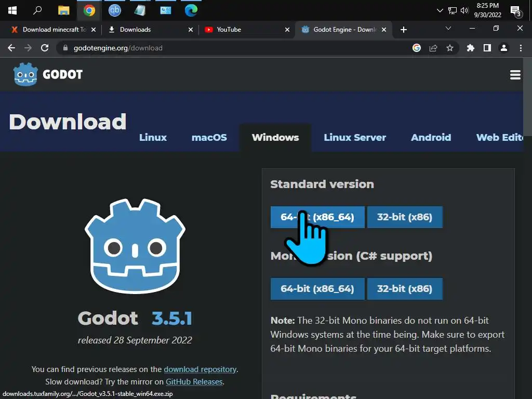Open the download repository link
This screenshot has height=399, width=532.
200,369
